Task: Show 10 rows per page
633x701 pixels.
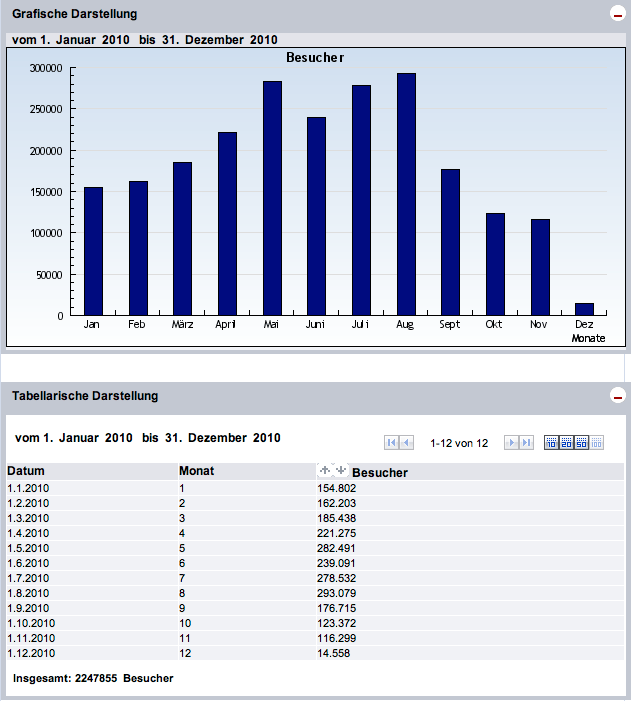Action: [x=551, y=442]
